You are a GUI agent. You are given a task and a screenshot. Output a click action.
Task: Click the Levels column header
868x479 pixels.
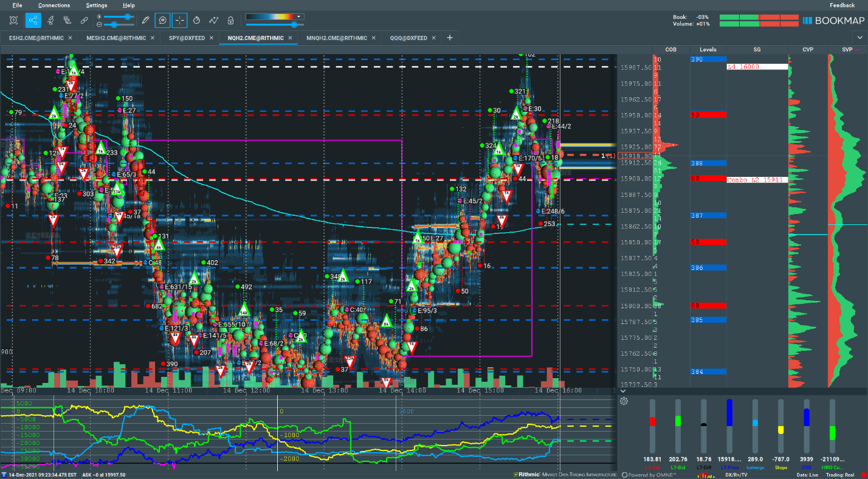pos(708,50)
